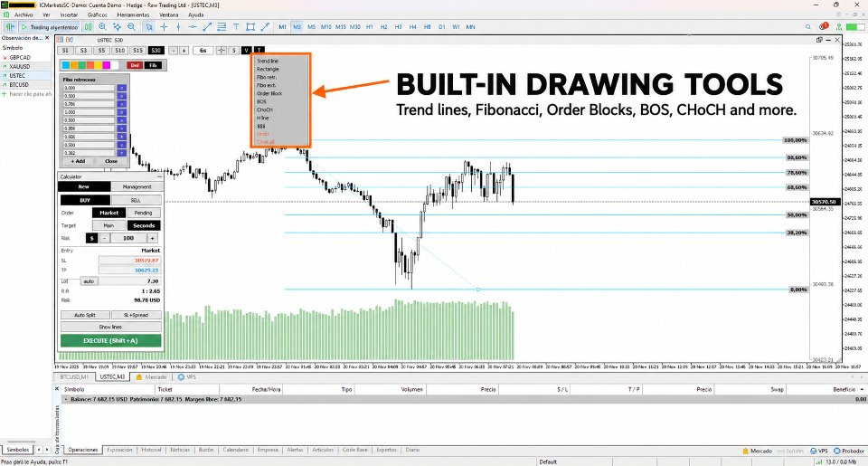
Task: Click the account person icon top right
Action: (839, 26)
